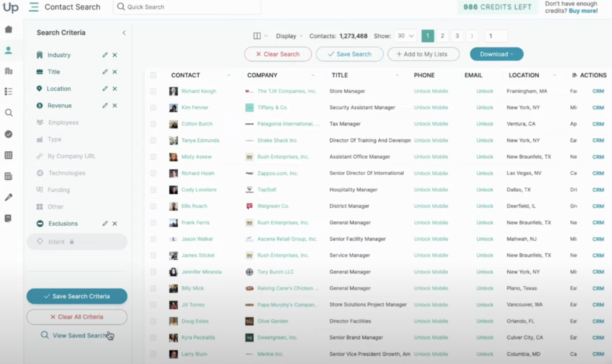Open the pen tool icon in sidebar
This screenshot has width=612, height=364.
click(8, 197)
